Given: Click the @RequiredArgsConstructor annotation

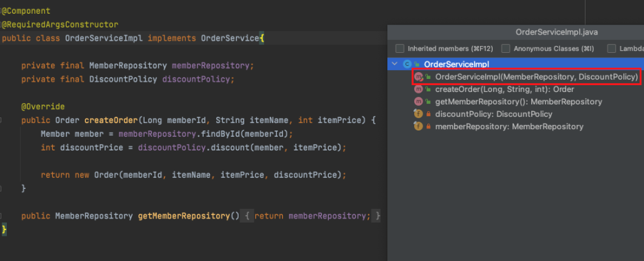Looking at the screenshot, I should (60, 25).
